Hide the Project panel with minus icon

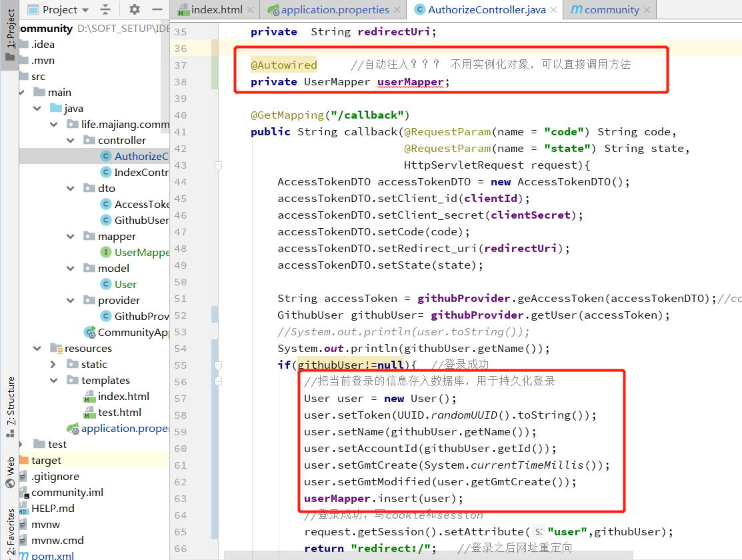pos(157,9)
